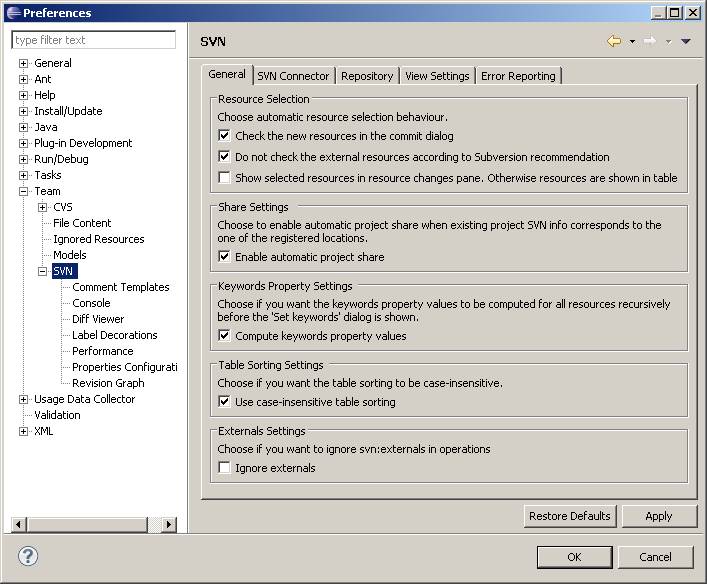Open Comment Templates preferences
Screen dimensions: 707x584
[120, 287]
